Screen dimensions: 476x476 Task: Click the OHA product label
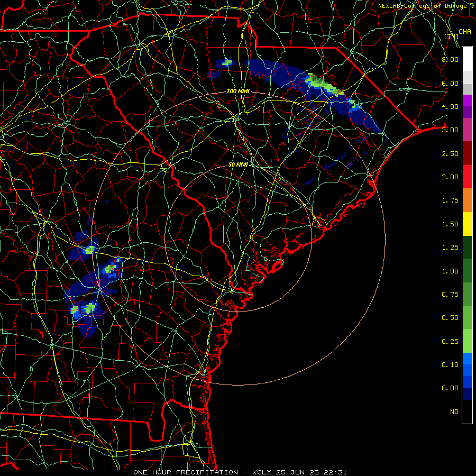(465, 31)
